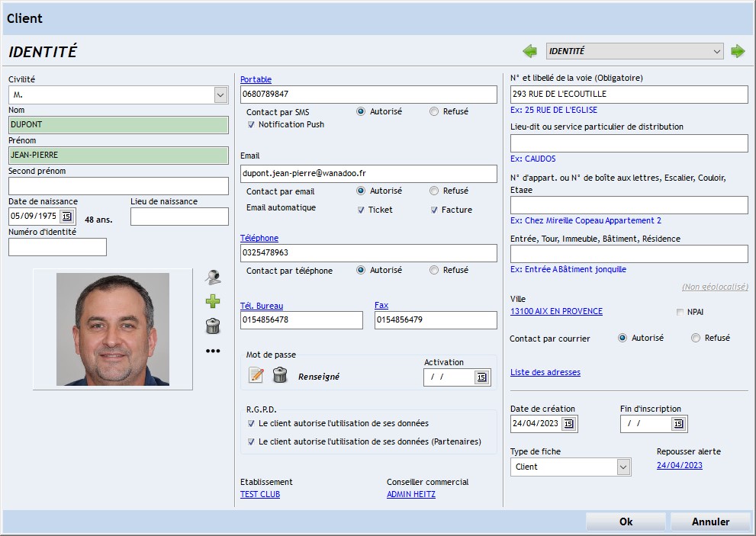Click the three dots icon beside photo

[x=213, y=351]
